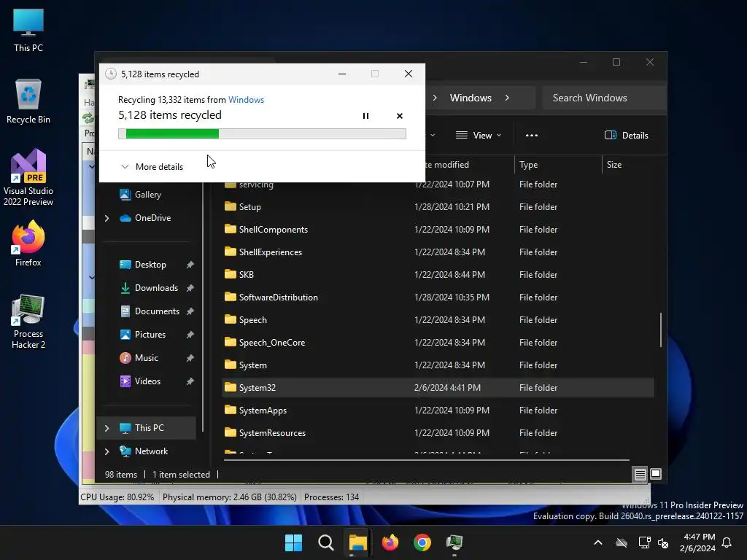This screenshot has height=560, width=747.
Task: Open pinned Desktop folder
Action: 150,264
